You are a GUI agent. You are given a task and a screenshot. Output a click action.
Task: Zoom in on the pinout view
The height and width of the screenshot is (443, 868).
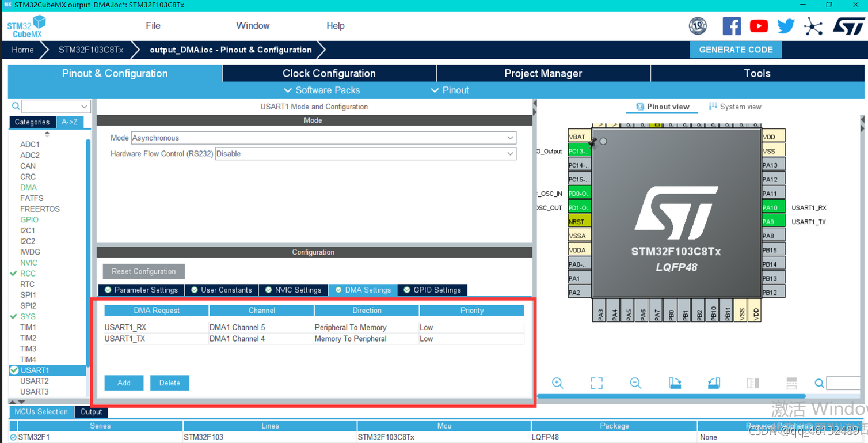[x=557, y=383]
